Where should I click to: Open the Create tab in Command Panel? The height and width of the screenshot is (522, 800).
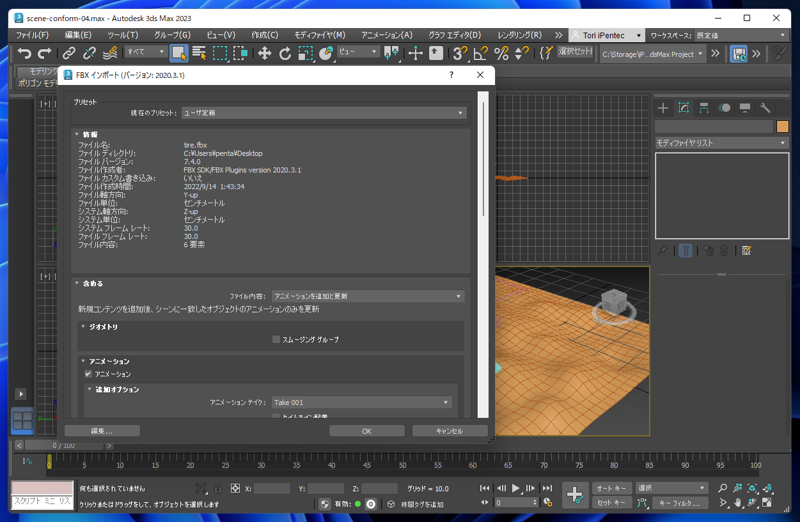(x=663, y=108)
